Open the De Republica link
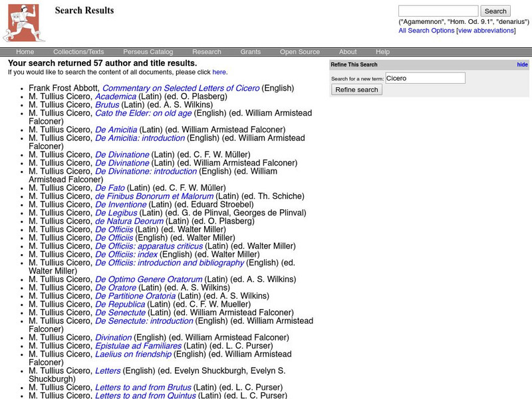 tap(120, 305)
